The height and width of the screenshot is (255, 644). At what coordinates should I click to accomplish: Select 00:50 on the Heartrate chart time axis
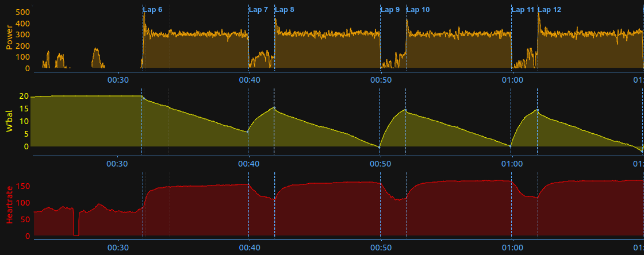tap(381, 248)
